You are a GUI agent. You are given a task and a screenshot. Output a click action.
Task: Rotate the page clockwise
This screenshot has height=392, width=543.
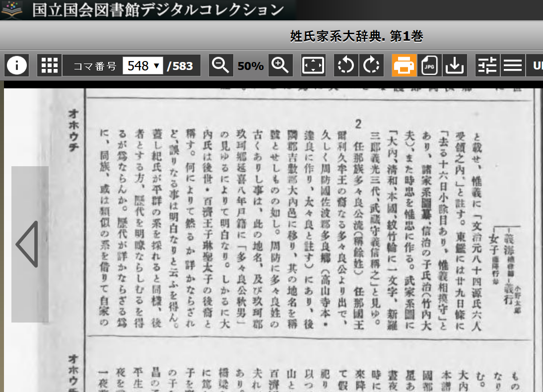pos(371,65)
